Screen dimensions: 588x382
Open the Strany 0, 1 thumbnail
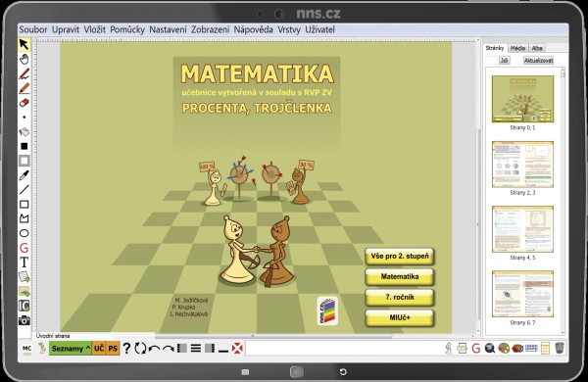[x=522, y=99]
